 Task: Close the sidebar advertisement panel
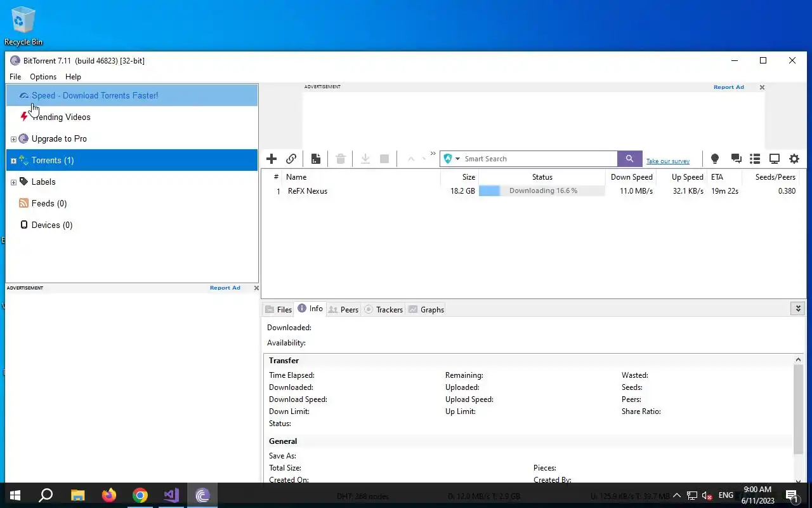[256, 288]
